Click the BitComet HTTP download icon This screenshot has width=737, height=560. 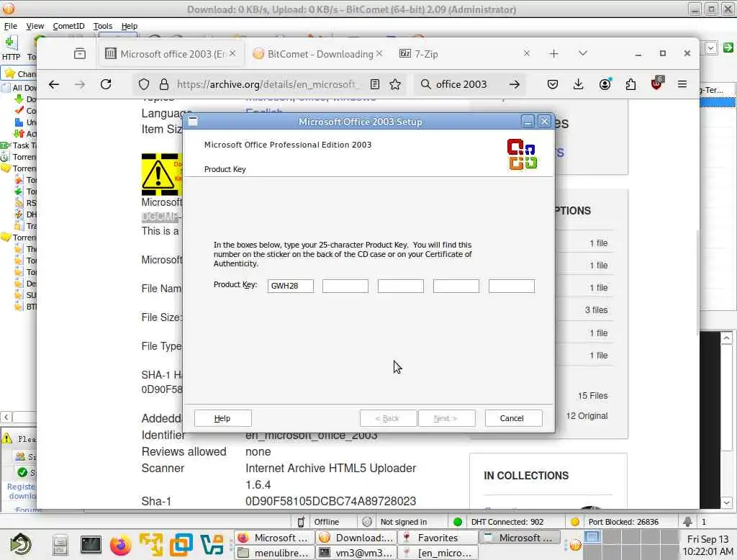(11, 48)
